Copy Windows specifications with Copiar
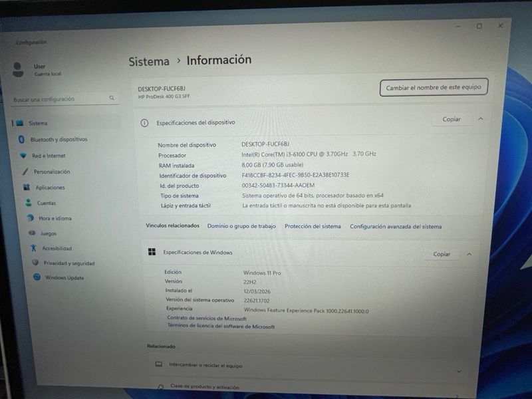 pos(442,254)
